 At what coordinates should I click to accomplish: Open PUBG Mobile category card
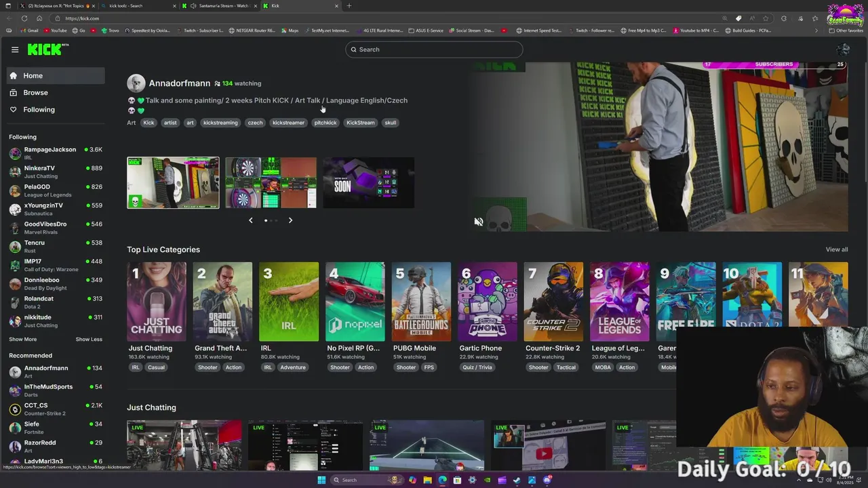click(x=421, y=302)
